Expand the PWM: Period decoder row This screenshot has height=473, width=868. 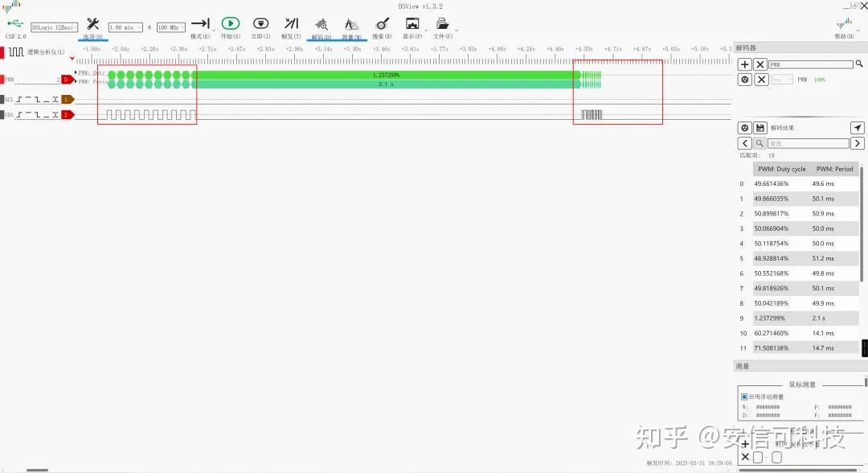tap(76, 81)
